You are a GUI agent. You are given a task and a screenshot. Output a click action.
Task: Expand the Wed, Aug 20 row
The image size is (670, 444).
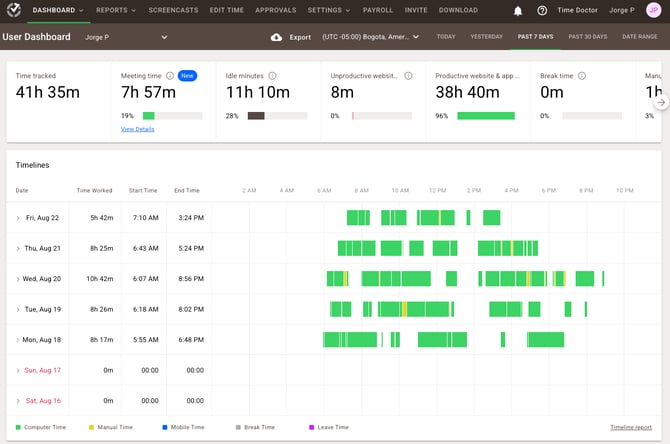18,279
